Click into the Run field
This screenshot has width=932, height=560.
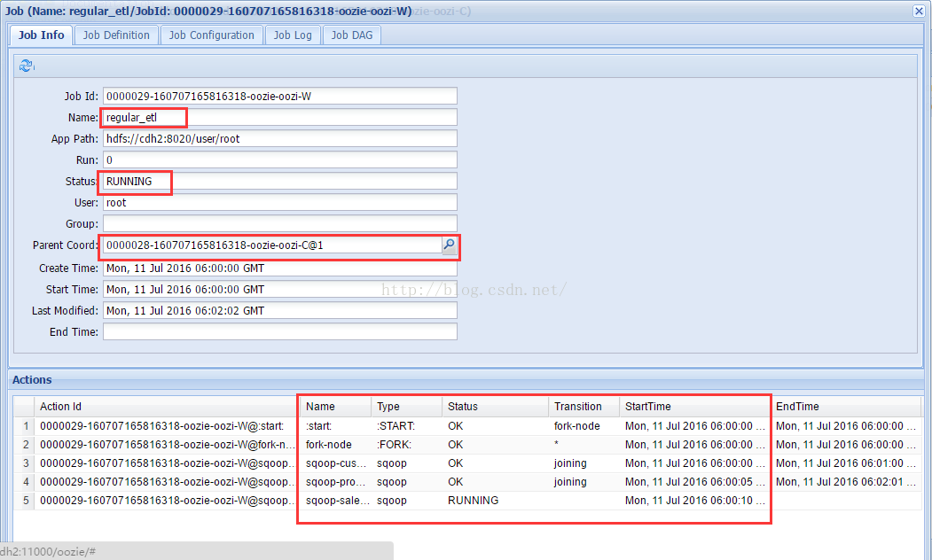click(x=280, y=159)
